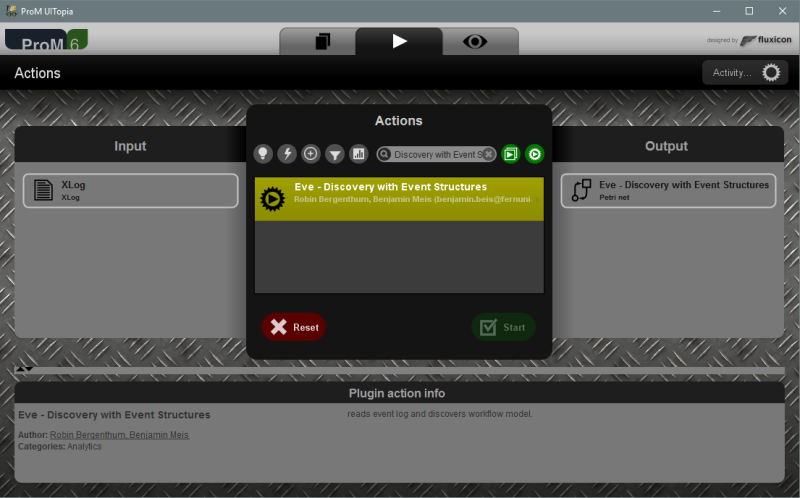Screen dimensions: 800x498
Task: Click the magnifier icon in the search box
Action: 384,154
